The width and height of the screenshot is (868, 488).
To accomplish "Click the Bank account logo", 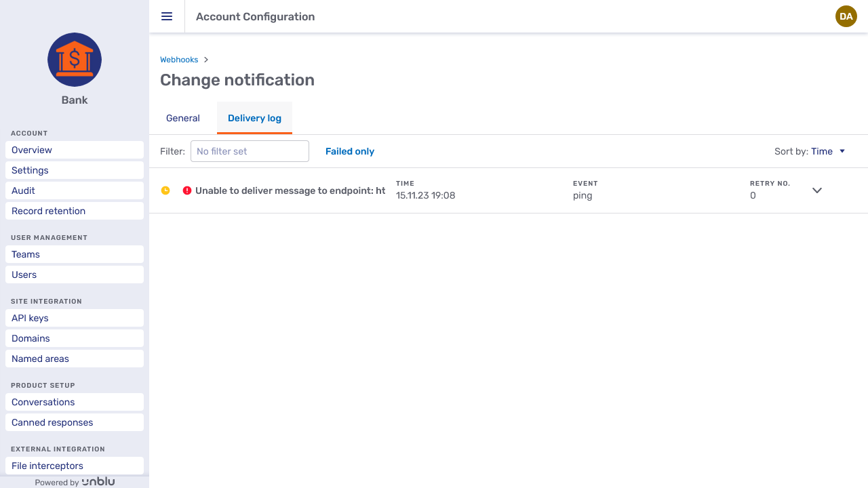I will click(74, 60).
